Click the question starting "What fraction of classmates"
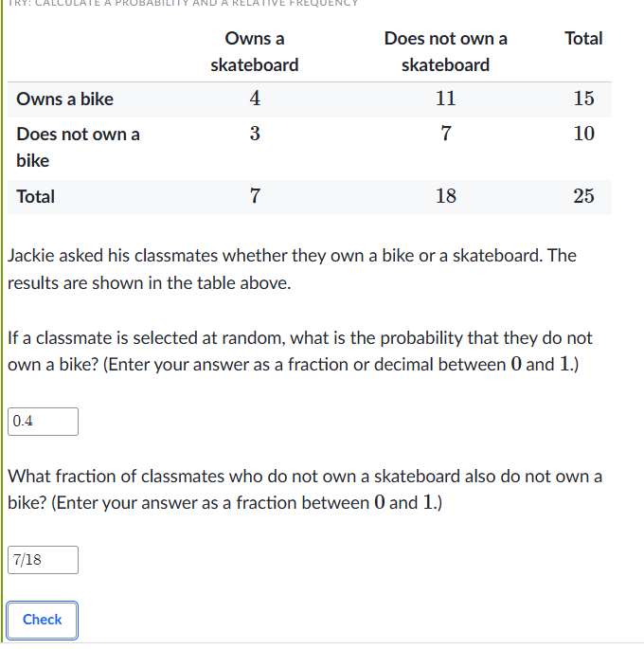644x649 pixels. [x=304, y=489]
